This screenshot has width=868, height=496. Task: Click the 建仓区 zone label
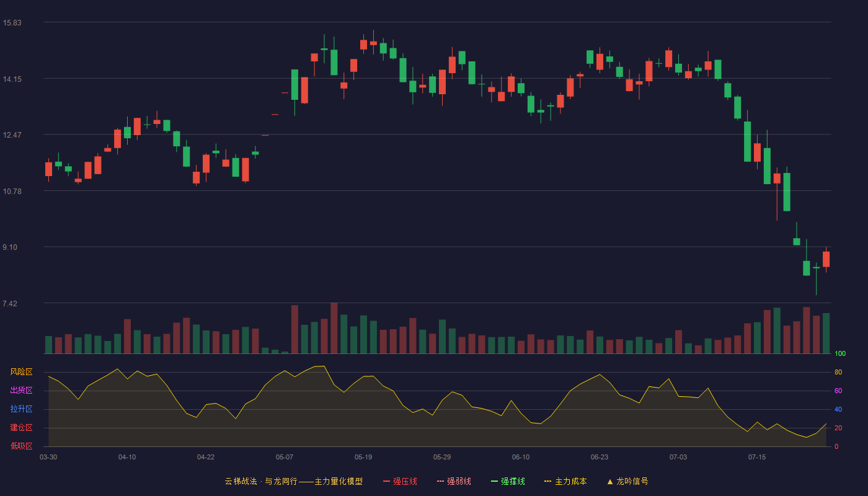point(21,428)
